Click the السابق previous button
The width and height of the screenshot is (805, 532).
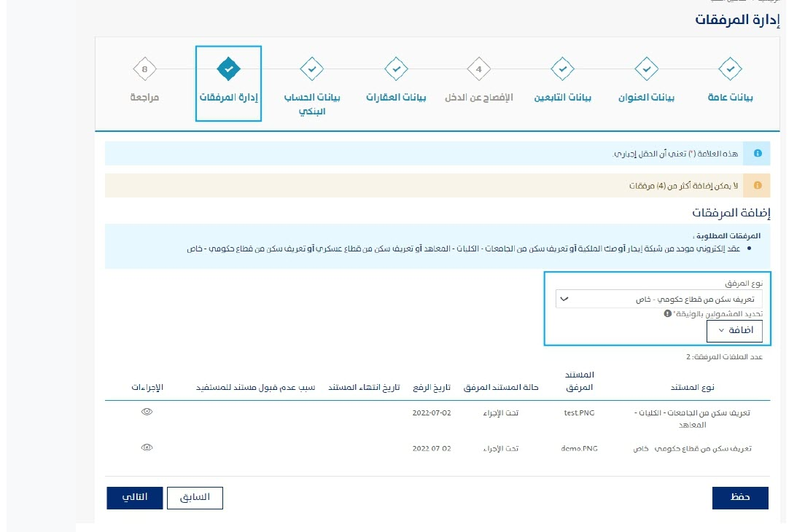click(x=195, y=498)
